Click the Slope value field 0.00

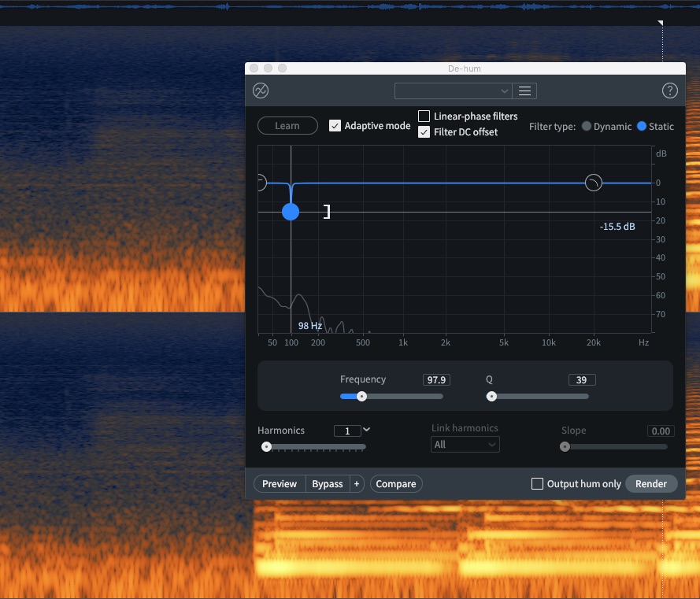click(x=661, y=431)
